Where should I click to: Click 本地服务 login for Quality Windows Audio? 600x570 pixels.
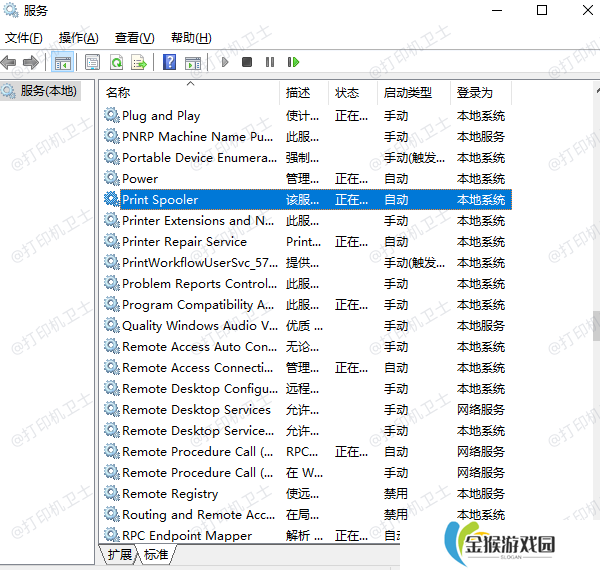(481, 326)
